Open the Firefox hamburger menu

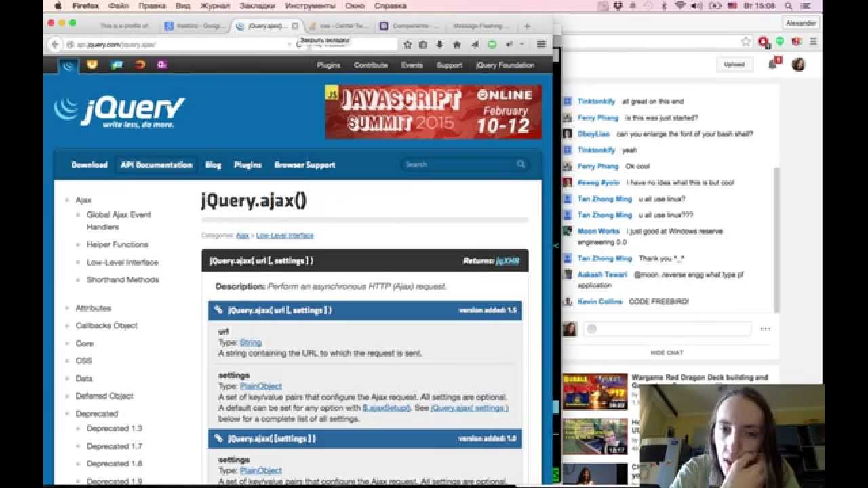(541, 45)
